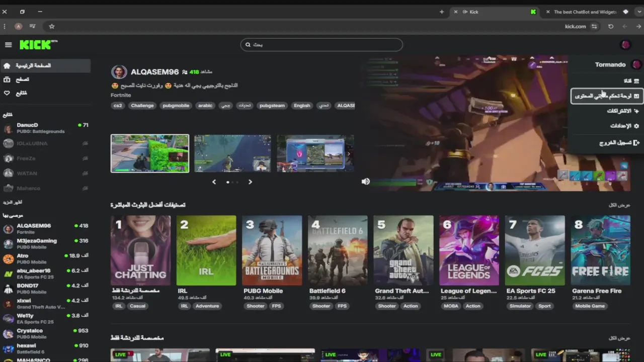Open EA Sports FC 25 category card
The height and width of the screenshot is (362, 644).
(x=535, y=250)
